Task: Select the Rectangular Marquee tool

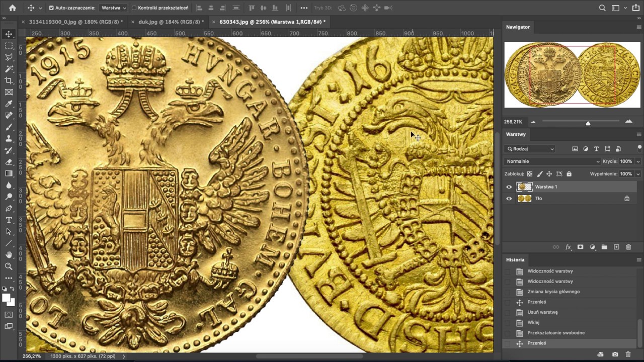Action: pyautogui.click(x=9, y=46)
